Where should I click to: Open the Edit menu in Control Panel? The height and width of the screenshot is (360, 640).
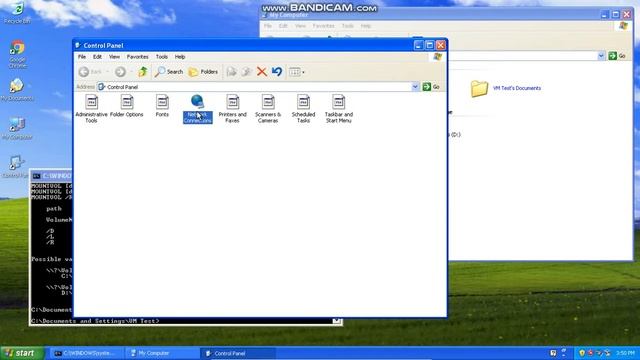tap(97, 57)
